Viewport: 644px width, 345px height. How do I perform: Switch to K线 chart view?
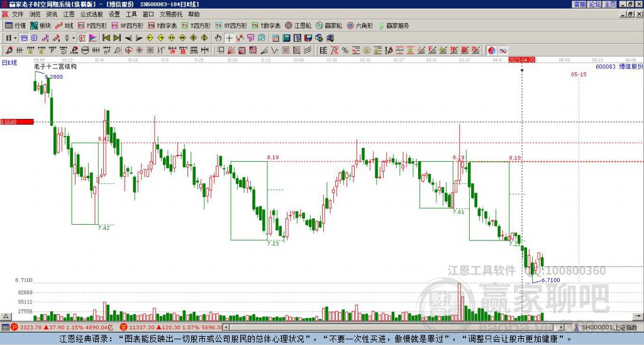tap(64, 25)
